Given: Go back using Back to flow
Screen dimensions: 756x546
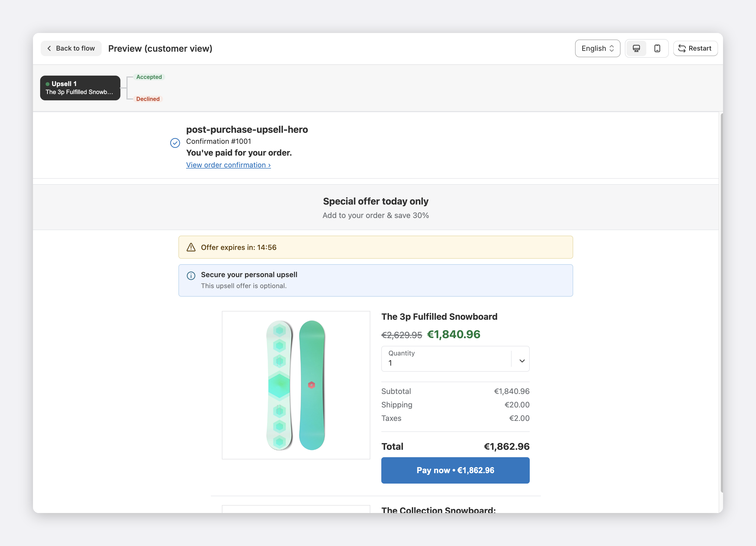Looking at the screenshot, I should coord(71,48).
